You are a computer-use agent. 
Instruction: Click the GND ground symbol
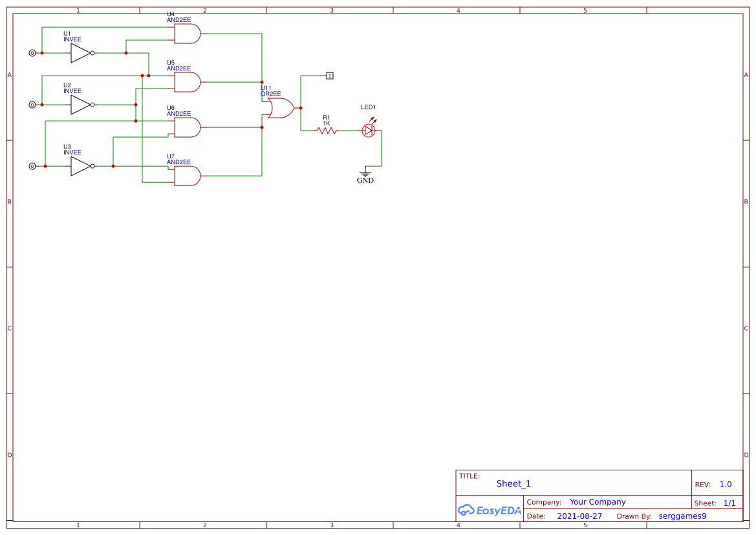point(365,173)
